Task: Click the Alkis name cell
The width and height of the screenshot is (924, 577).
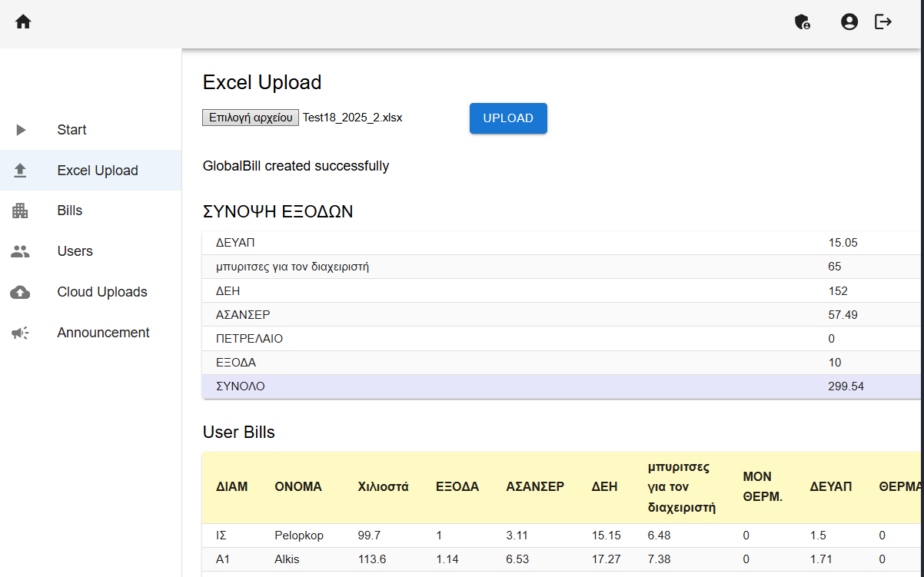Action: pos(287,559)
